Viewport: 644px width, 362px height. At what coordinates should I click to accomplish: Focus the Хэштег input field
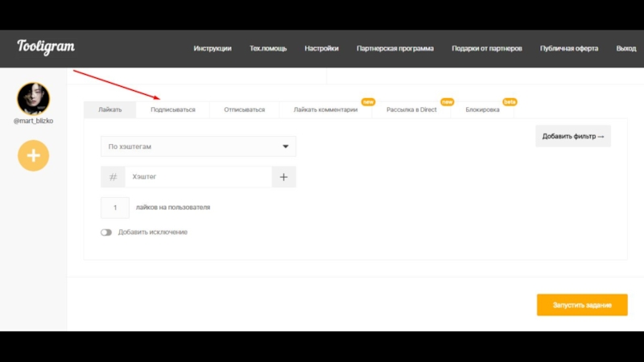(x=198, y=177)
